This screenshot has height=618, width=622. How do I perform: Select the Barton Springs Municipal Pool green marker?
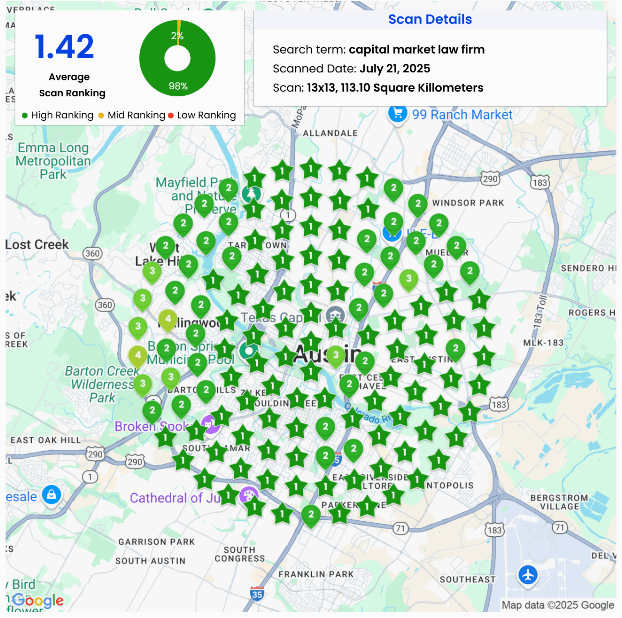249,351
